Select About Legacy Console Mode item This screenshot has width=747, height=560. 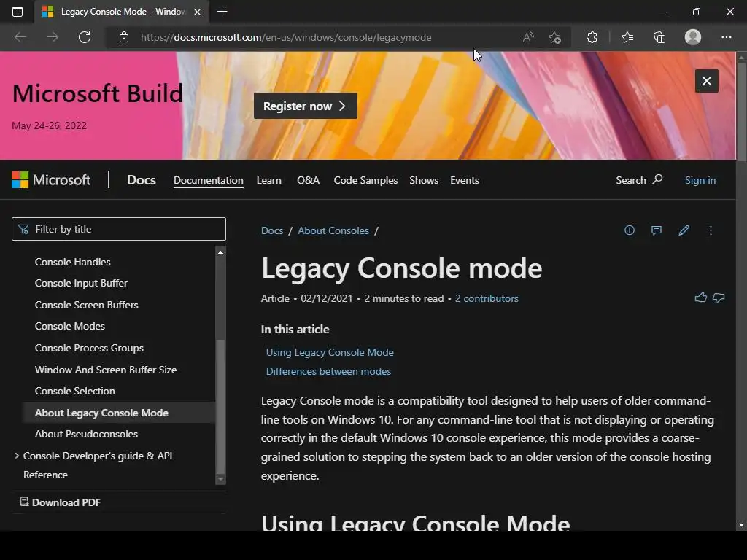coord(118,413)
